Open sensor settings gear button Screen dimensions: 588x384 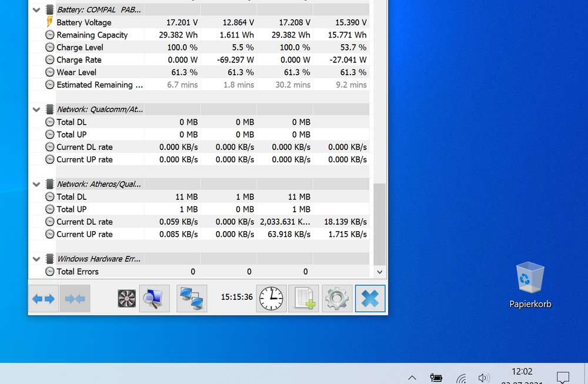tap(337, 299)
